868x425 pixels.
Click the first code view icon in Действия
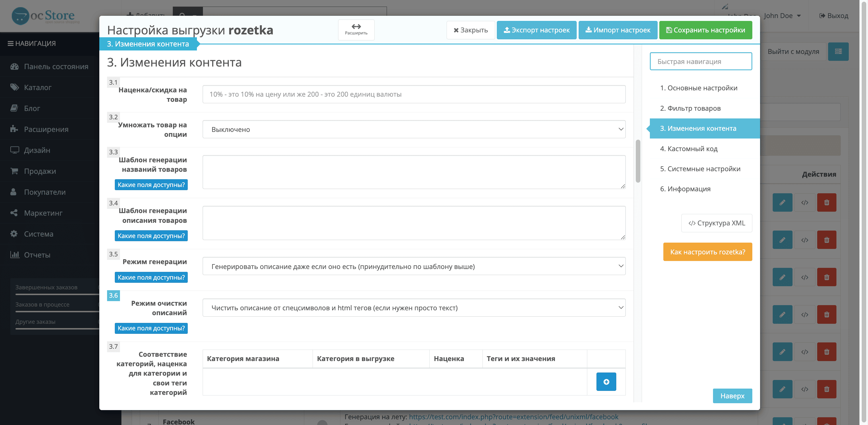click(x=805, y=202)
